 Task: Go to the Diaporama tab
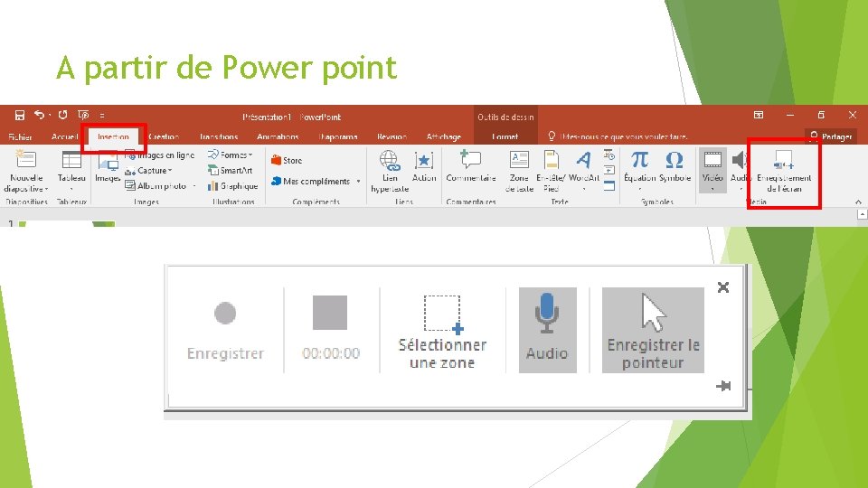pyautogui.click(x=338, y=136)
